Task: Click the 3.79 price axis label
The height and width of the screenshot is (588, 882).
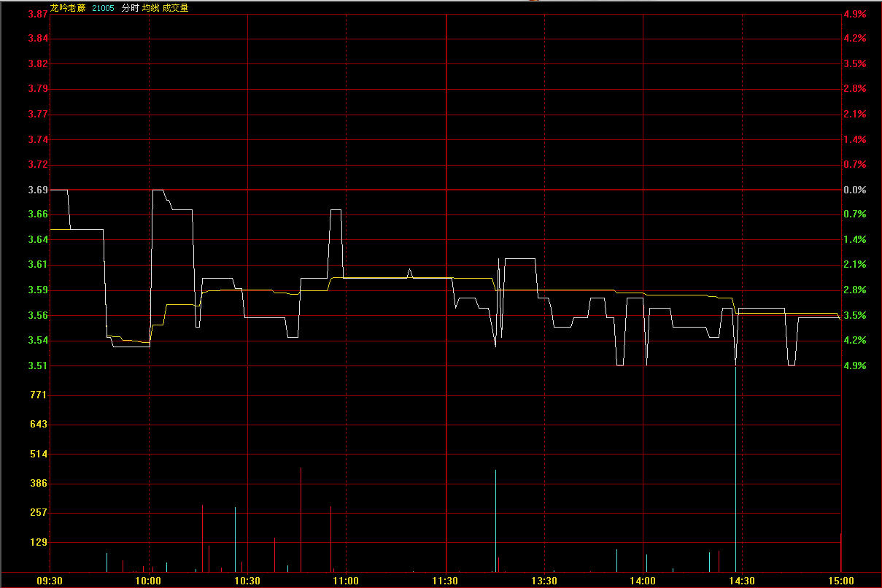Action: coord(38,89)
